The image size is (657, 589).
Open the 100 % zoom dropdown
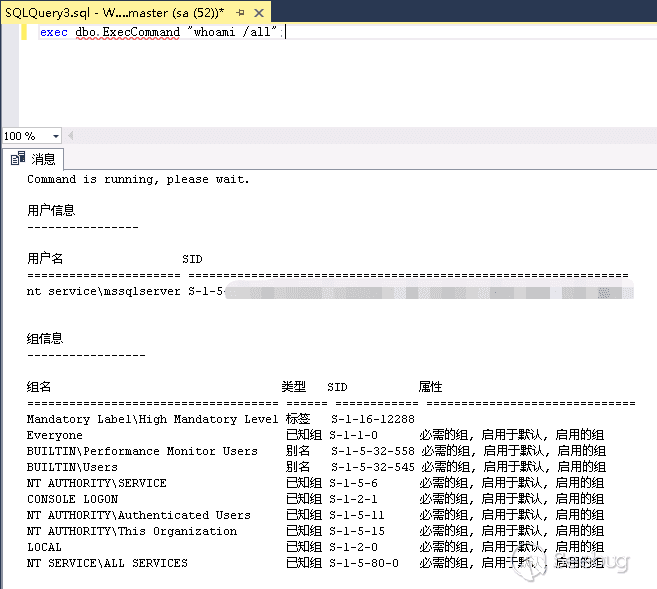point(55,136)
